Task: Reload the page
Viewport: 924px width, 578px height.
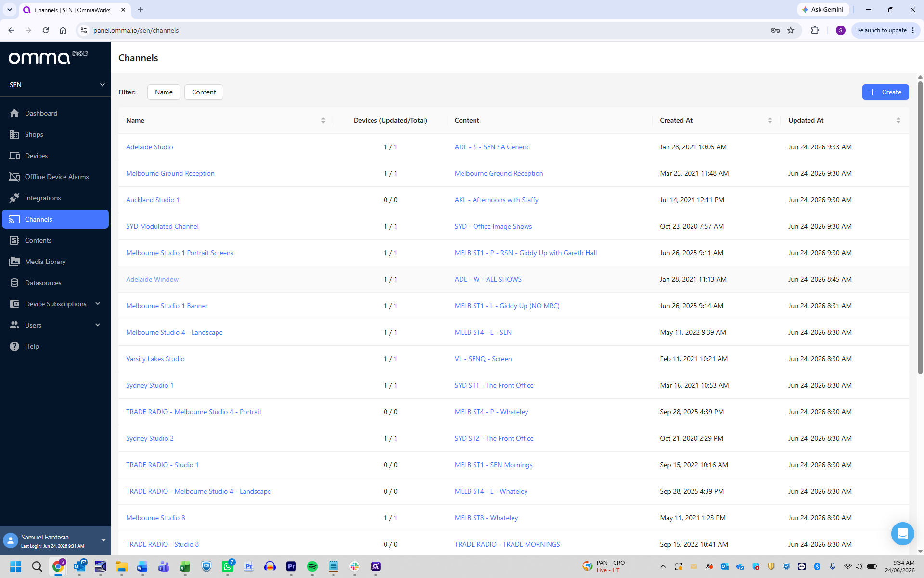Action: pyautogui.click(x=46, y=30)
